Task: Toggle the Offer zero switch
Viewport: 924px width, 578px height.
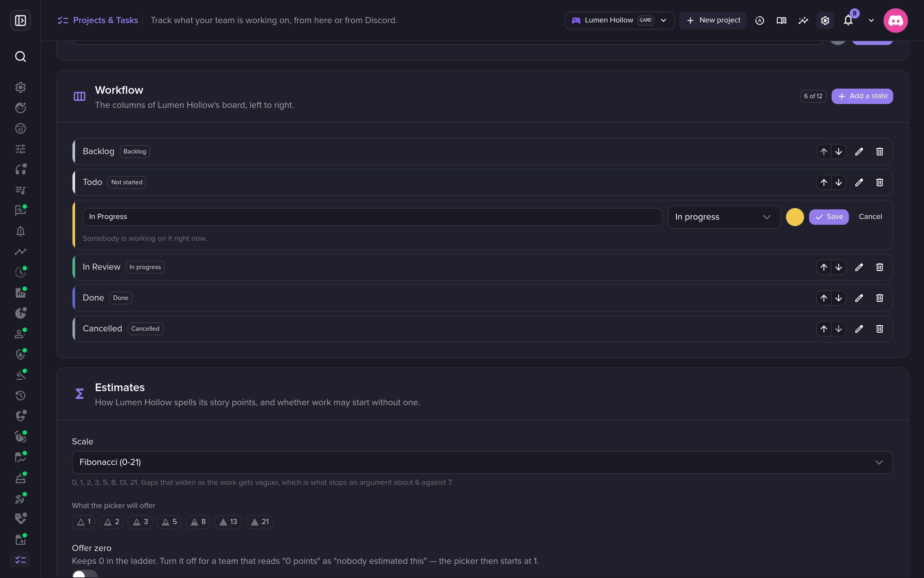Action: pos(85,574)
